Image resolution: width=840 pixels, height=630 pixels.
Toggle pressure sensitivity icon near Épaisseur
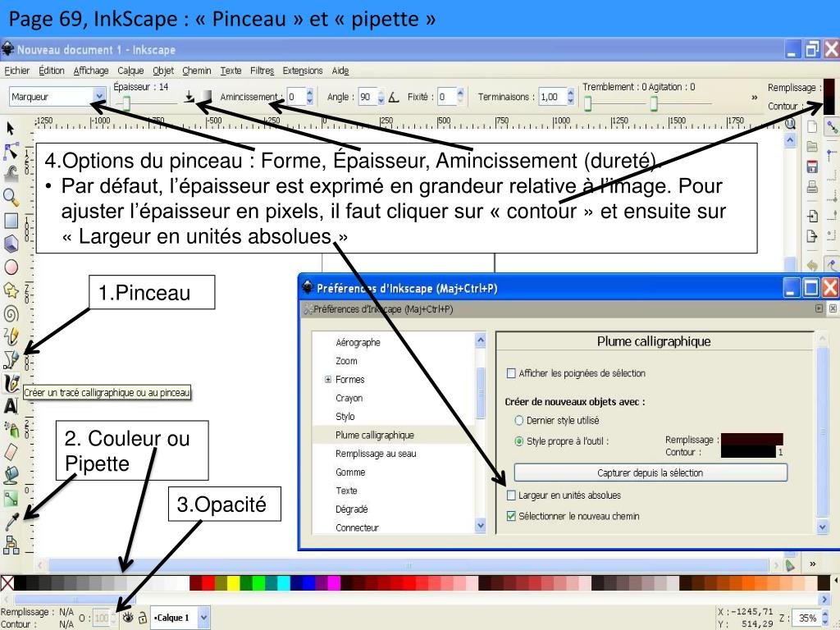pos(189,97)
